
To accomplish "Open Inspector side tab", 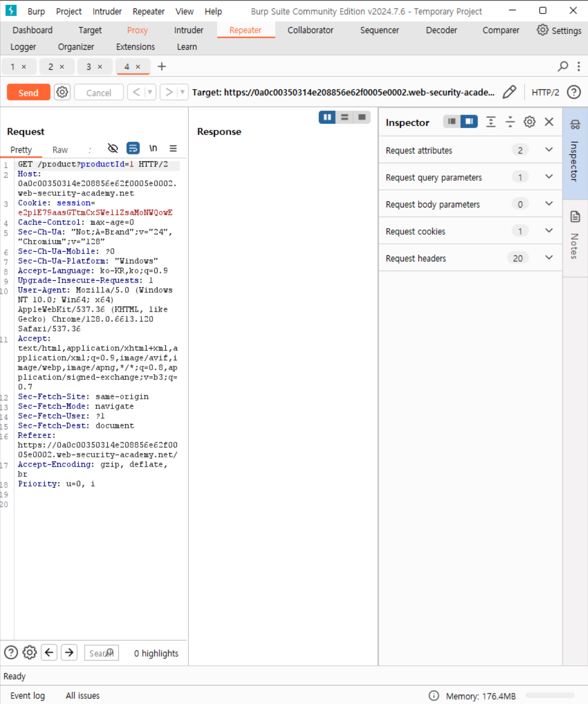I will coord(575,154).
